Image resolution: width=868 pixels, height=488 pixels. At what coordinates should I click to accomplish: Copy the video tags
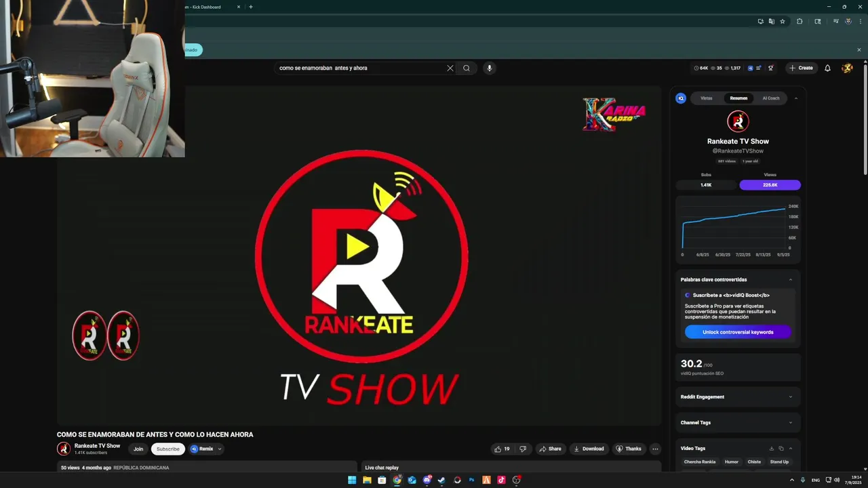tap(781, 448)
